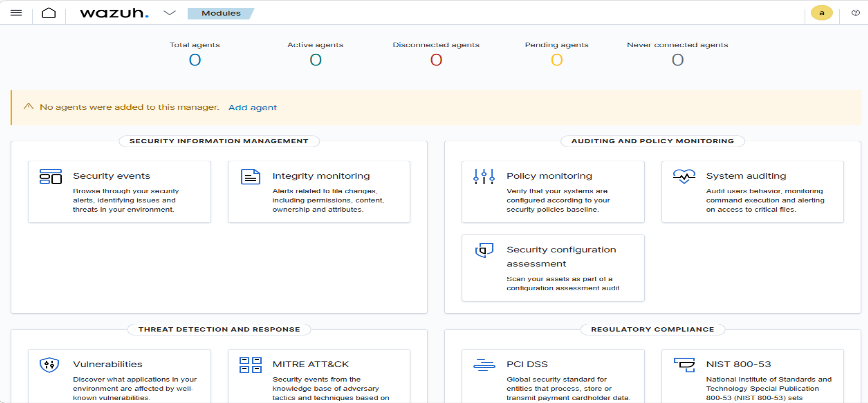Click the warning triangle icon in the banner
The width and height of the screenshot is (868, 403).
pyautogui.click(x=29, y=107)
